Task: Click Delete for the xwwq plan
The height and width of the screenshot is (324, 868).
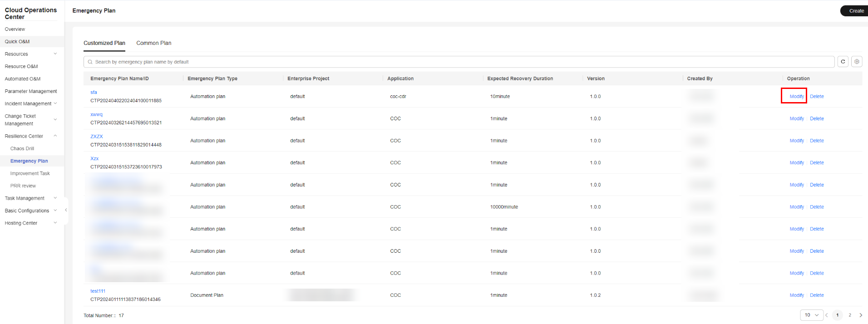Action: click(x=817, y=119)
